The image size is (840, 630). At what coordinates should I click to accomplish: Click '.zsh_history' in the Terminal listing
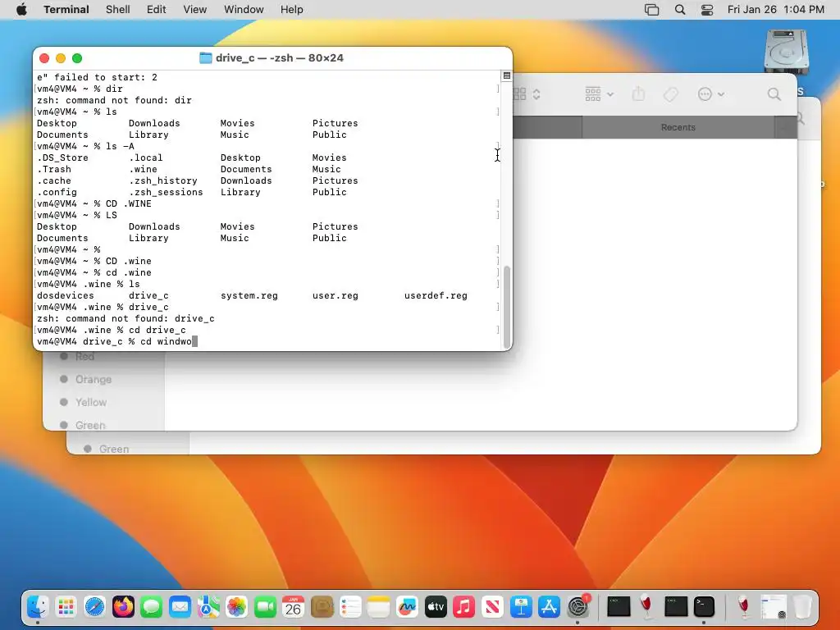[x=163, y=181]
